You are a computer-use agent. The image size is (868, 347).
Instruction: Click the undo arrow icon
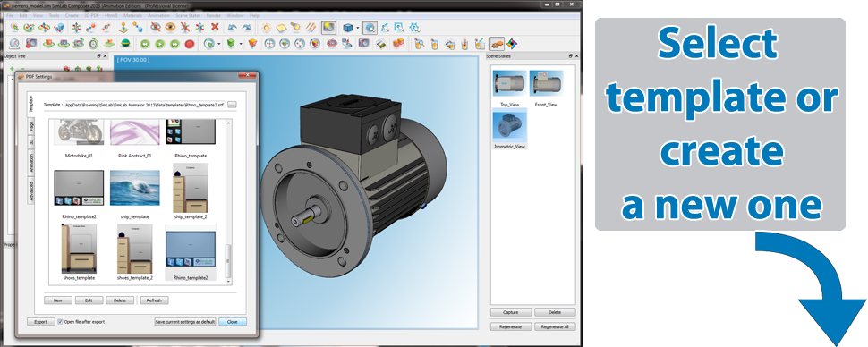pyautogui.click(x=233, y=27)
